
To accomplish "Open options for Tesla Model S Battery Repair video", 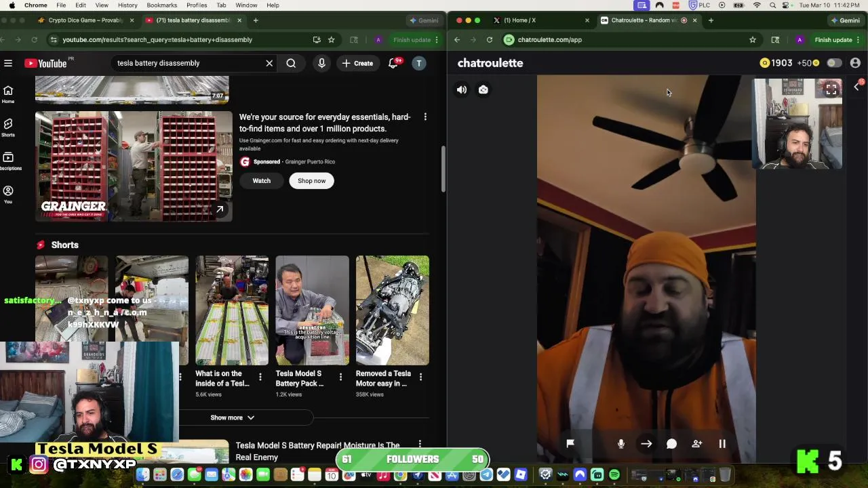I will click(420, 445).
